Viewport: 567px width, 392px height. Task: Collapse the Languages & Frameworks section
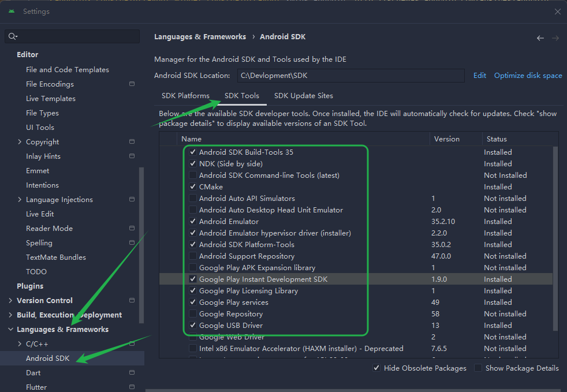[10, 330]
